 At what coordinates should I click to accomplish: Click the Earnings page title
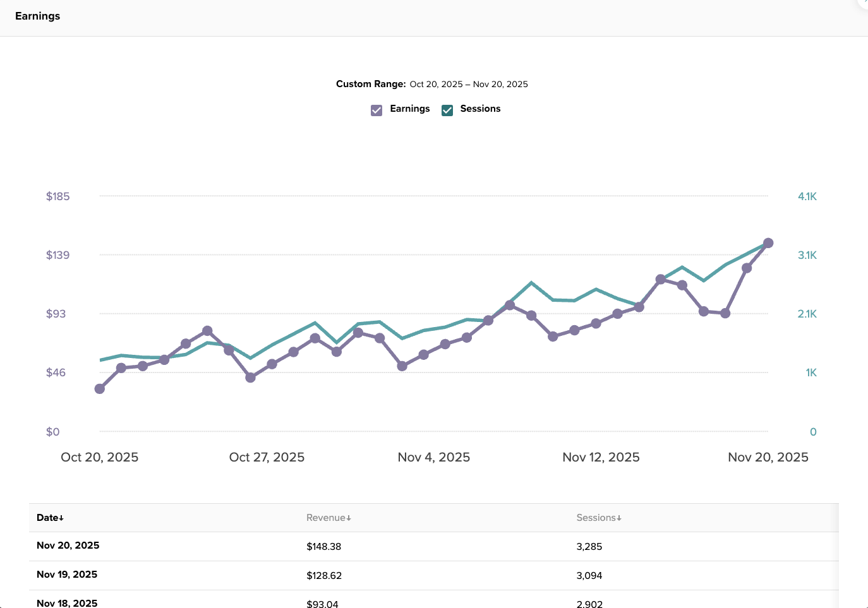38,16
